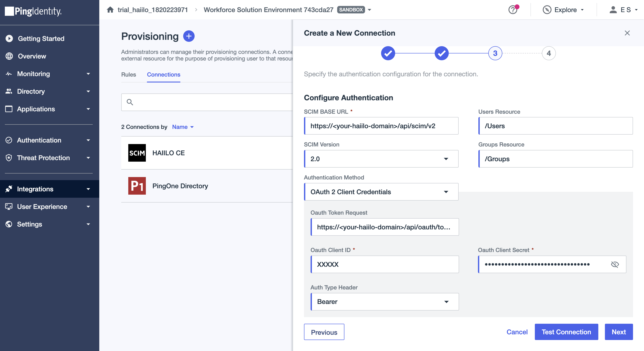644x351 pixels.
Task: Expand the Applications menu
Action: (88, 109)
